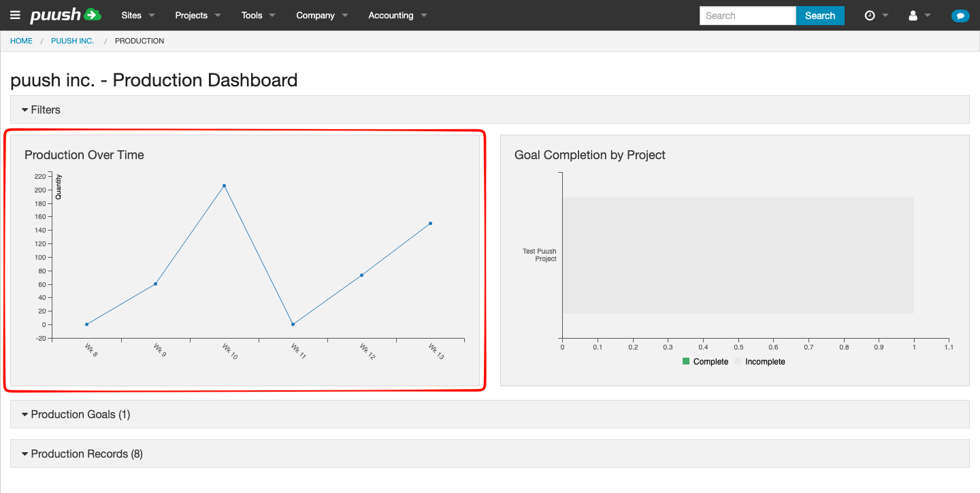
Task: Navigate to PUUSH INC. breadcrumb
Action: 72,41
